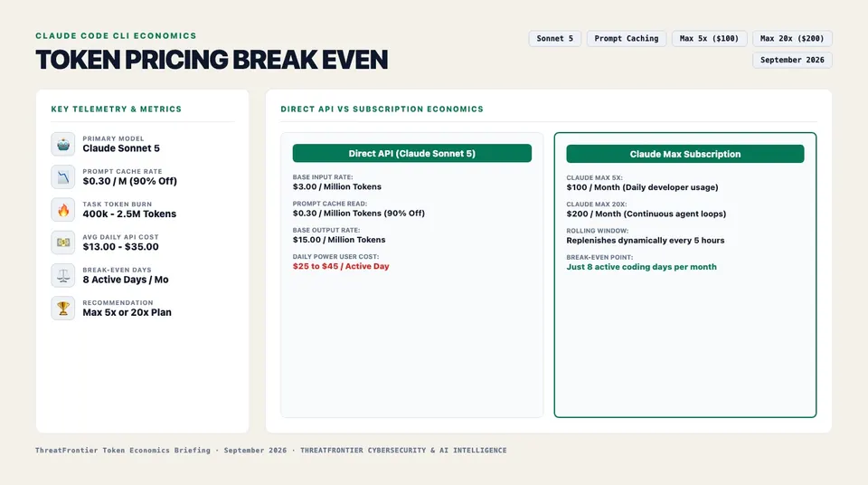Click the $0.30 / M (90% Off) value
Image resolution: width=868 pixels, height=485 pixels.
tap(130, 181)
